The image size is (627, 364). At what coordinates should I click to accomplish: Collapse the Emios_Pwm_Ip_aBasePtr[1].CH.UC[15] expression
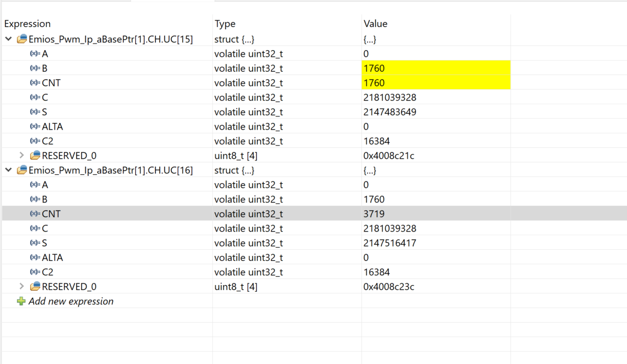point(8,39)
